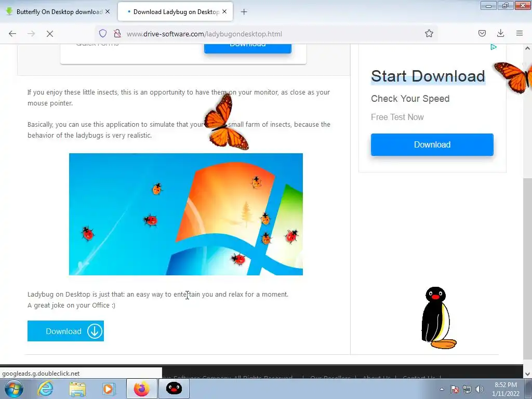Bookmark this page with the star icon
Image resolution: width=532 pixels, height=399 pixels.
coord(429,34)
